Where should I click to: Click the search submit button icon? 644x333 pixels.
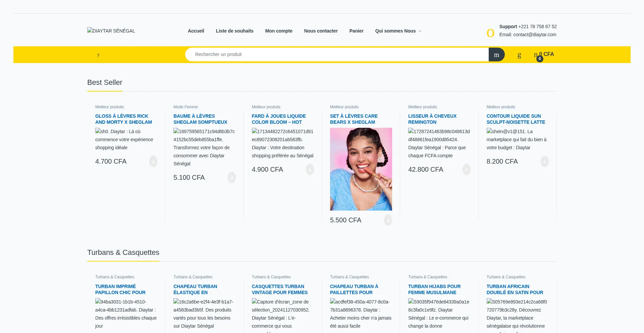click(496, 55)
